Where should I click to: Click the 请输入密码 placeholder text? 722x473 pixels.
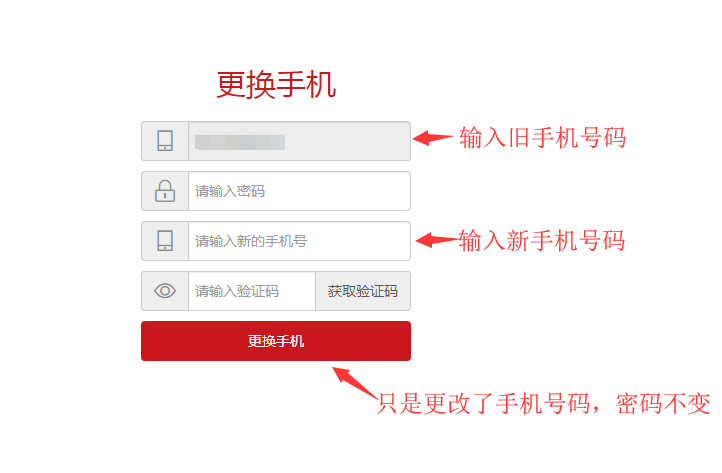tap(230, 191)
